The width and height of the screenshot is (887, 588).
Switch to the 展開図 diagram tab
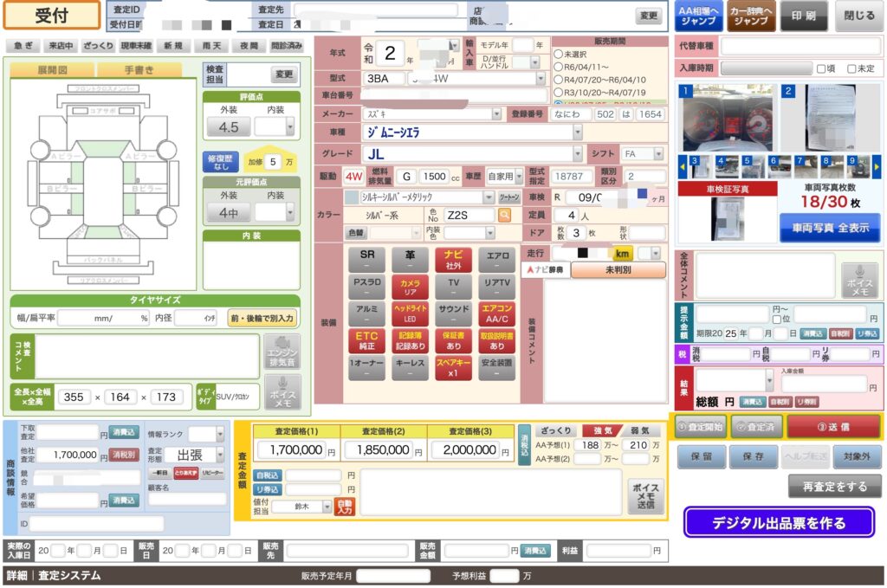(52, 69)
